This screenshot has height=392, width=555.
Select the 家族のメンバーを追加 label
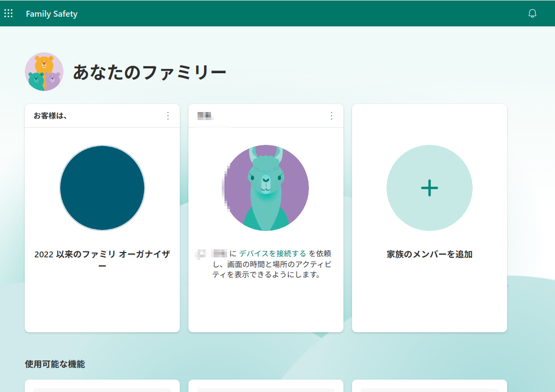pyautogui.click(x=430, y=254)
